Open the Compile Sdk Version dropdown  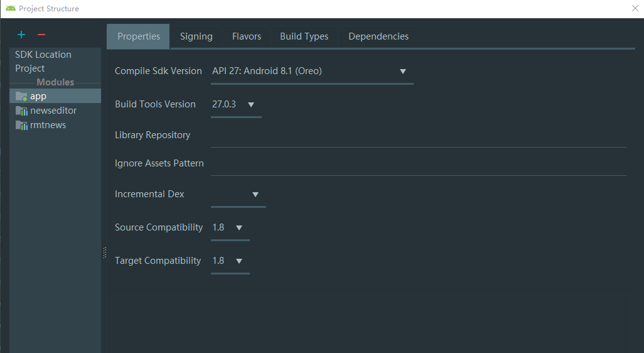click(x=403, y=71)
